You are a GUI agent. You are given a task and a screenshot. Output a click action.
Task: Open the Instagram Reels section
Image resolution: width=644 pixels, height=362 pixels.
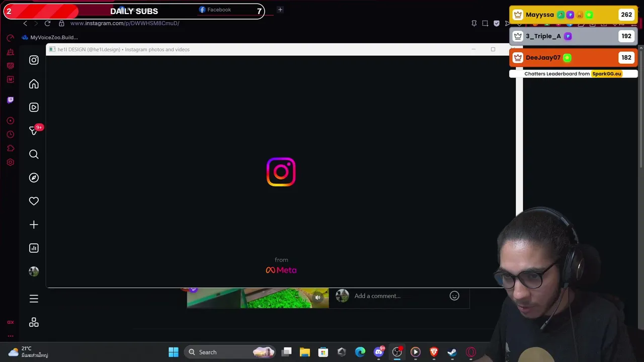[x=34, y=107]
